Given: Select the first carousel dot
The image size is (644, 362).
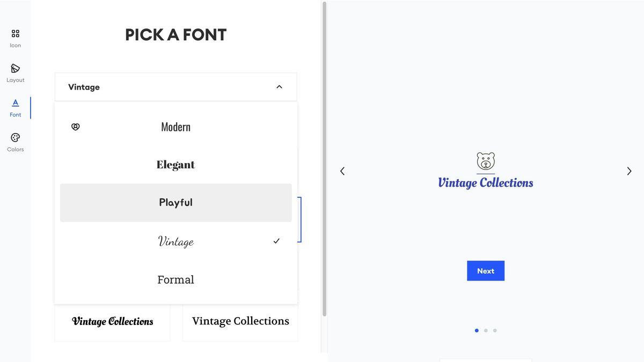Looking at the screenshot, I should coord(477,330).
